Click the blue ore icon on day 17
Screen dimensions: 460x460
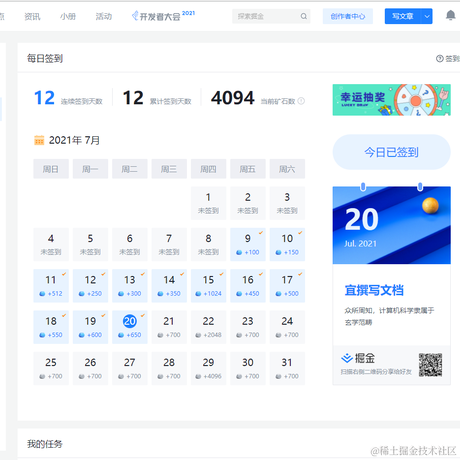coord(278,294)
